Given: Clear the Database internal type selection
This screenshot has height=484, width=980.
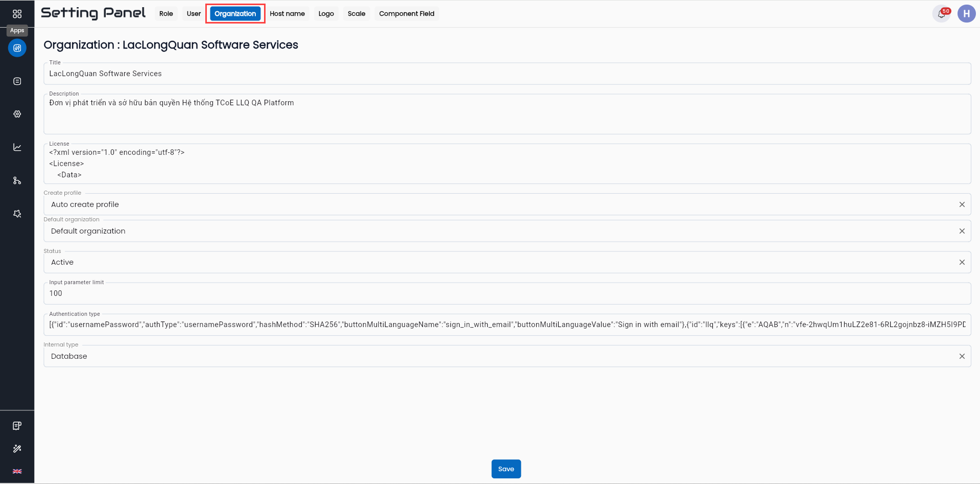Looking at the screenshot, I should pos(962,356).
